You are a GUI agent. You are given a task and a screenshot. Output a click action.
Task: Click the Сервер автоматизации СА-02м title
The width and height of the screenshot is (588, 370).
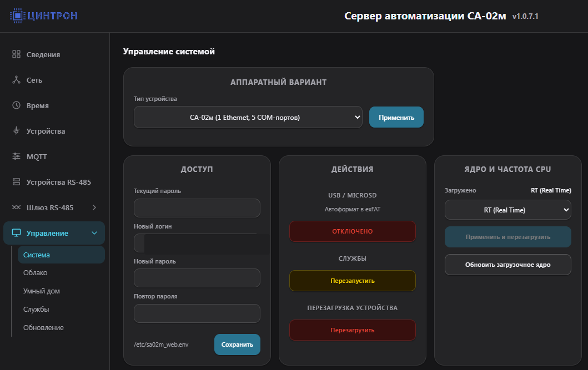pyautogui.click(x=425, y=16)
